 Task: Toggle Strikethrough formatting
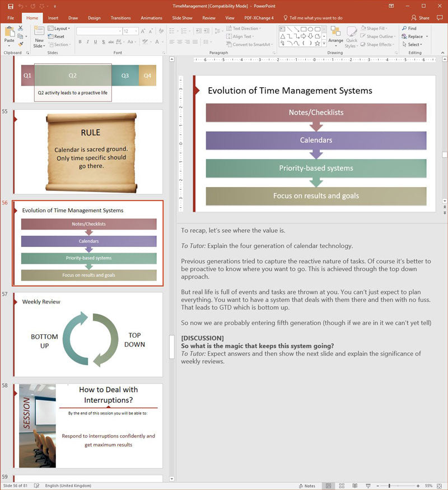click(x=111, y=41)
